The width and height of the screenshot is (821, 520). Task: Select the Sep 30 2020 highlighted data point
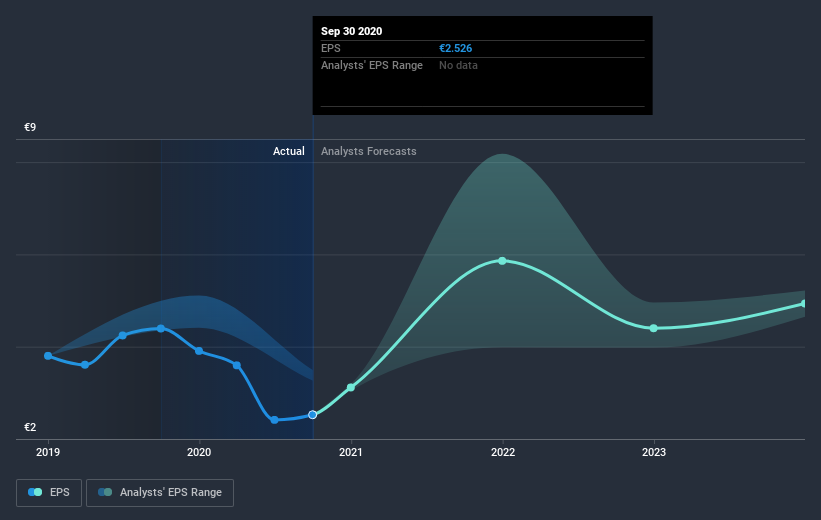click(x=313, y=415)
